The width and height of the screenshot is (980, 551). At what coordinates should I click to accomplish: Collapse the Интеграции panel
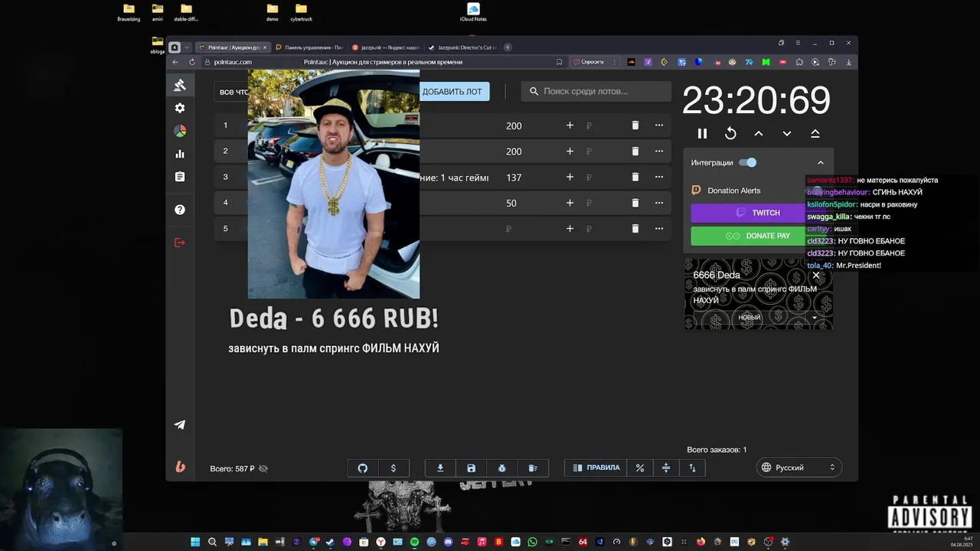820,162
